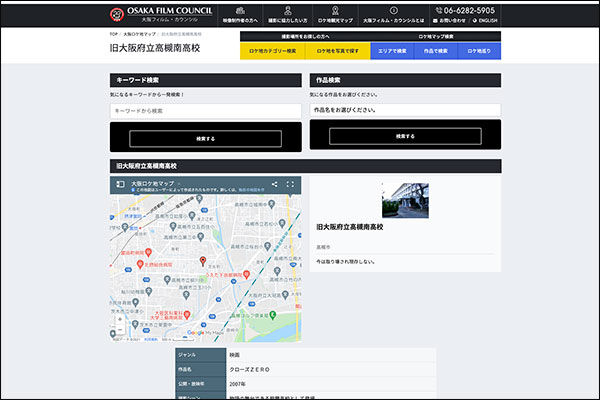Image resolution: width=600 pixels, height=400 pixels.
Task: Click the ロケ地マップ検索 header label
Action: tap(436, 36)
